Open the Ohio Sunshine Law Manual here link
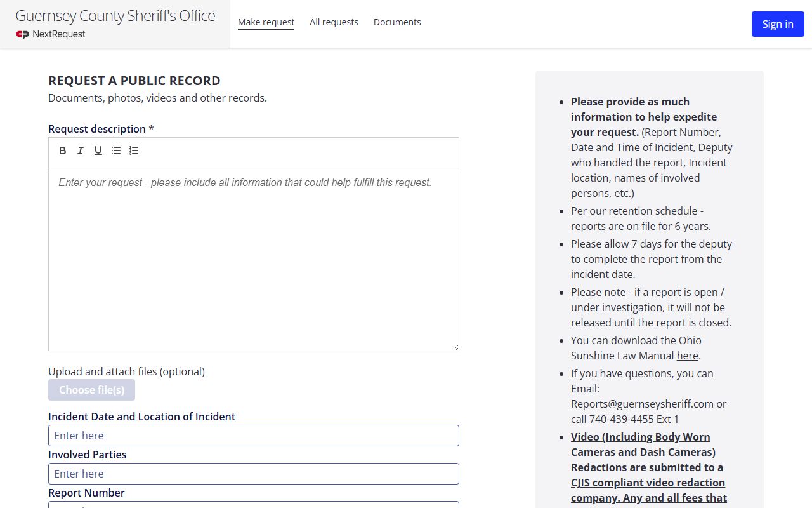 (x=687, y=356)
